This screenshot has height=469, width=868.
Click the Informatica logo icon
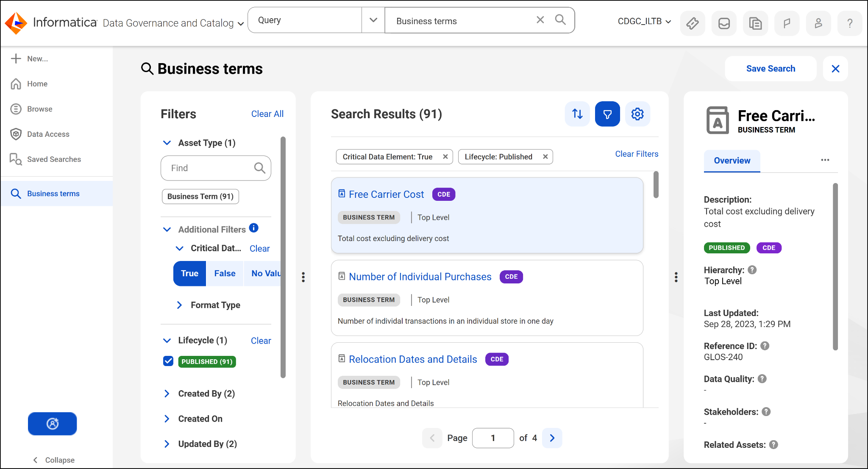click(16, 23)
